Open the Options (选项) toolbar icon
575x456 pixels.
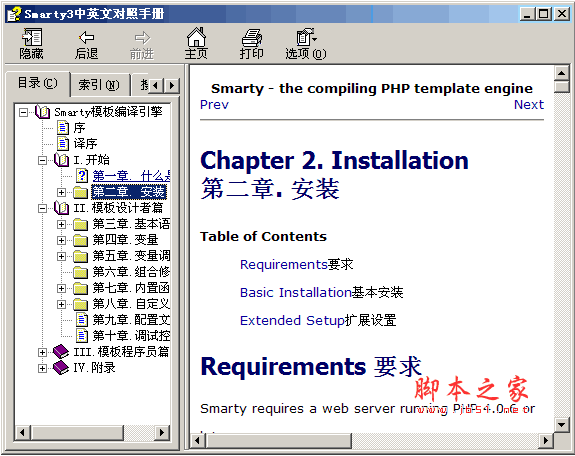306,37
